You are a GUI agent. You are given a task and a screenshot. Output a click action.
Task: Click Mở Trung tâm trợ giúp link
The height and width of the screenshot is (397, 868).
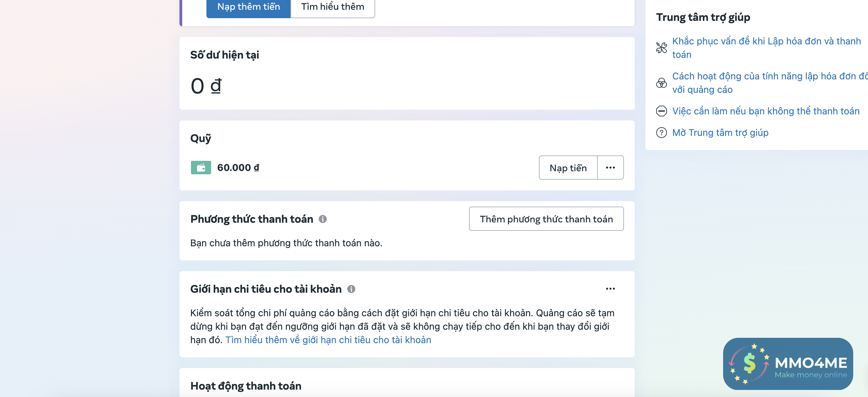[720, 133]
